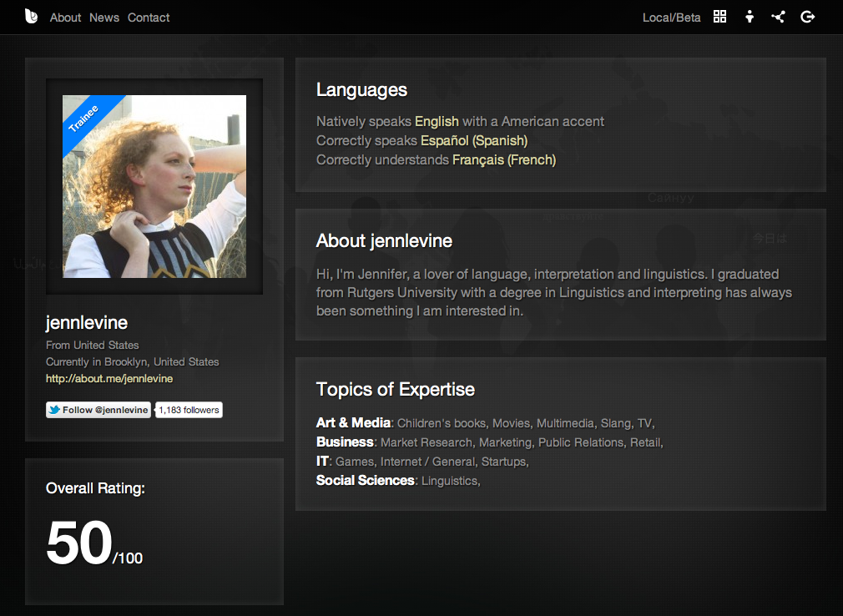Image resolution: width=843 pixels, height=616 pixels.
Task: Select the profile person icon top right
Action: point(749,17)
